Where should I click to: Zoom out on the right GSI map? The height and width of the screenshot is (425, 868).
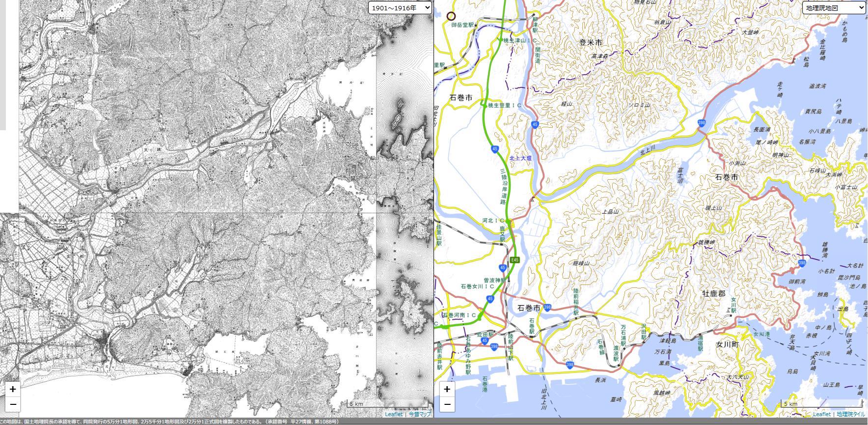click(447, 404)
